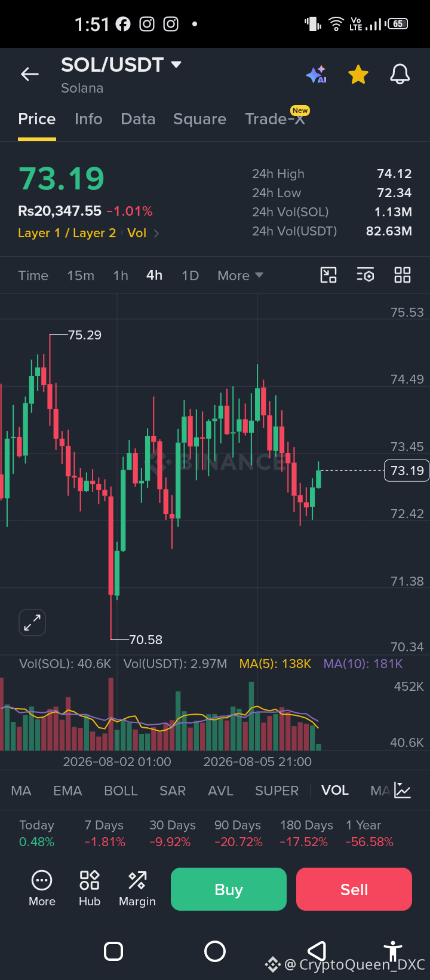Open the Vol tag link
Viewport: 430px width, 980px height.
click(137, 233)
